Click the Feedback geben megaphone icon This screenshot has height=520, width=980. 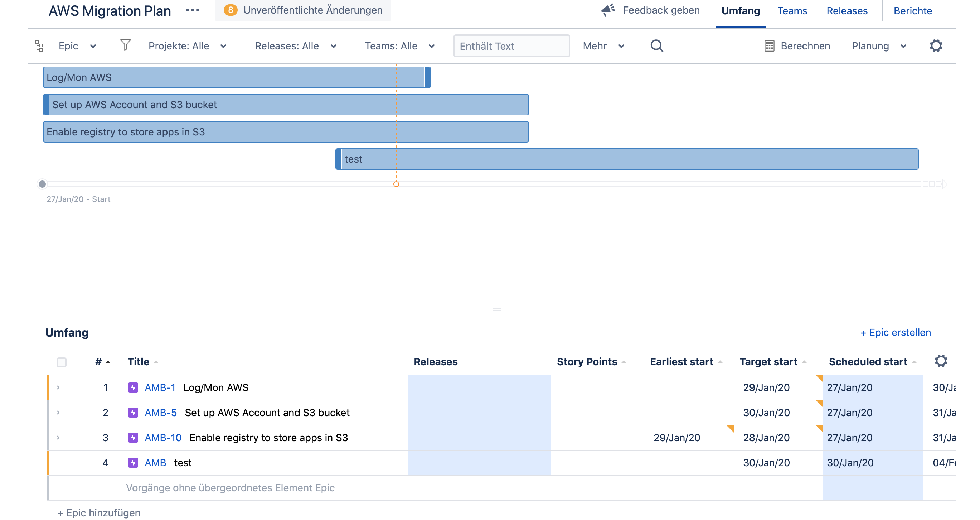[608, 10]
